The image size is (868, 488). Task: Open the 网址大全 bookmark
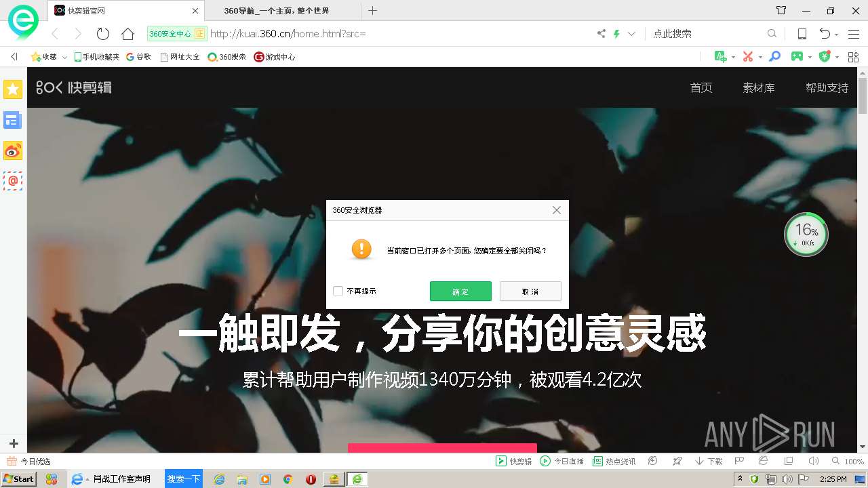[180, 57]
